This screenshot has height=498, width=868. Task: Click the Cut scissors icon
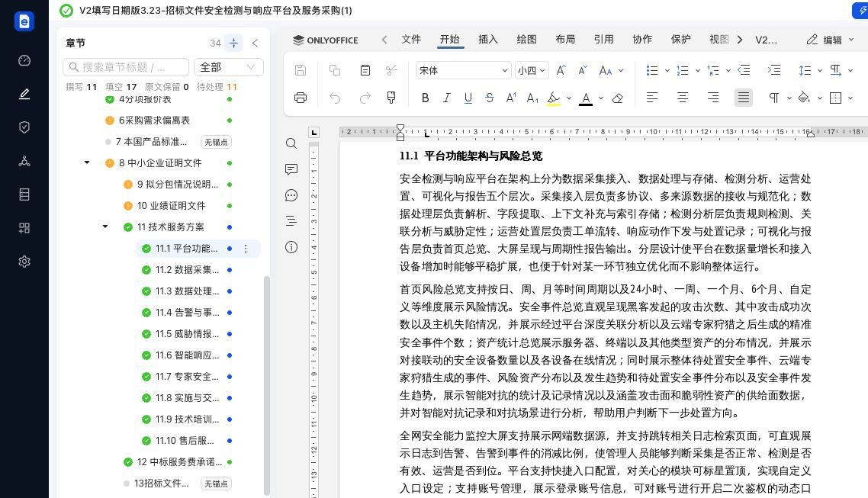pos(391,70)
